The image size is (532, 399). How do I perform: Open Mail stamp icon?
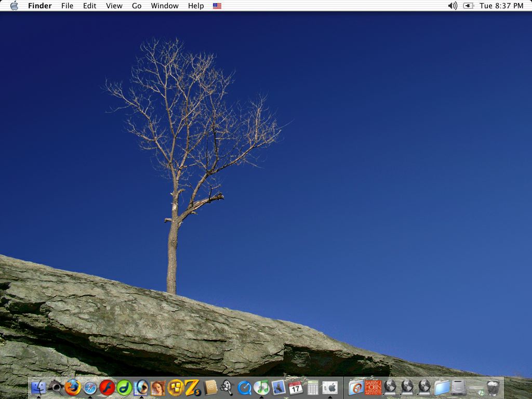tap(278, 388)
